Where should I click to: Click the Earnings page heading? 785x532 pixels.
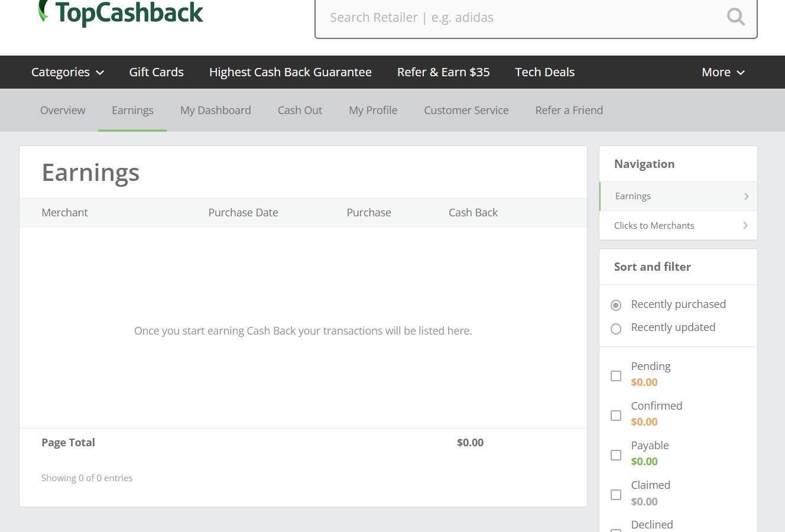(90, 173)
